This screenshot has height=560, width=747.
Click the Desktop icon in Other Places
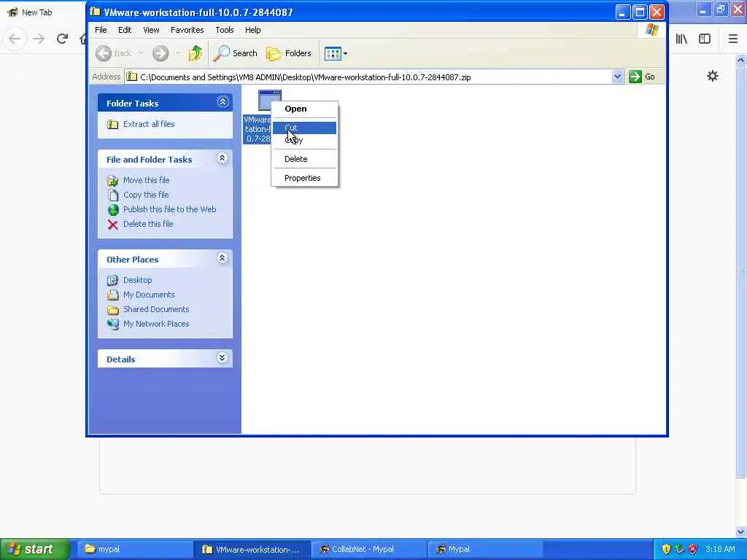point(113,280)
